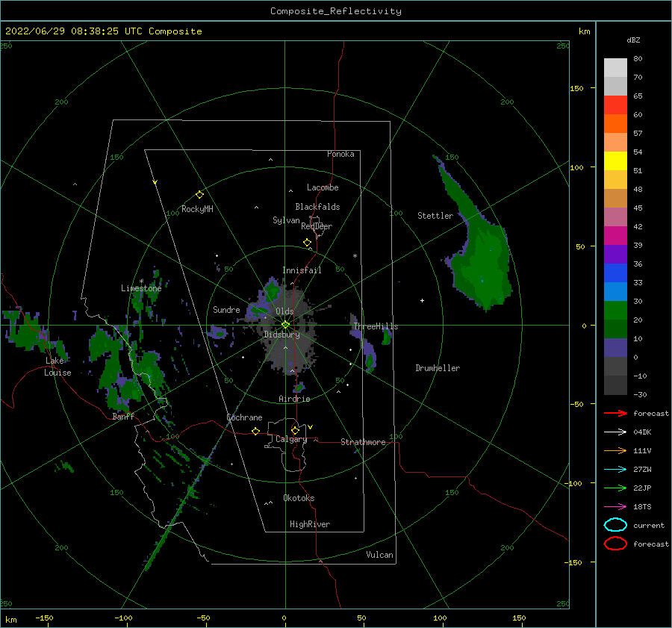Click the Airdrie label
Viewport: 672px width, 628px height.
[x=294, y=399]
